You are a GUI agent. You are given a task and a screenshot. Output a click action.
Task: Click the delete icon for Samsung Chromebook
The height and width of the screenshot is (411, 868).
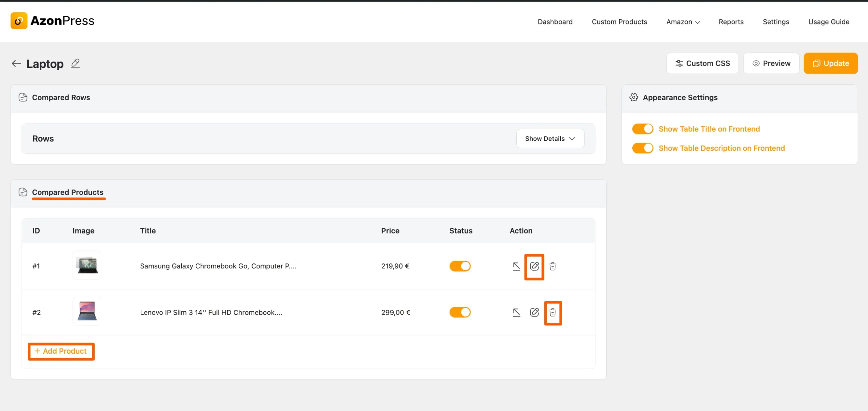pyautogui.click(x=553, y=266)
